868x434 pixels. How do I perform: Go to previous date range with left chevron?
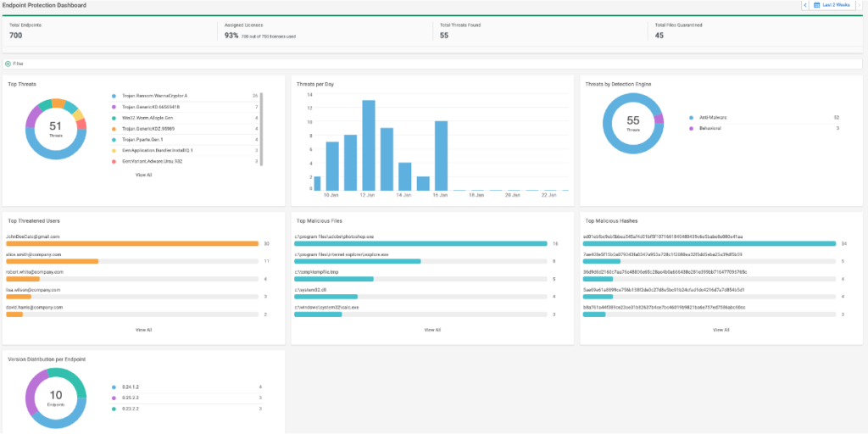point(805,5)
